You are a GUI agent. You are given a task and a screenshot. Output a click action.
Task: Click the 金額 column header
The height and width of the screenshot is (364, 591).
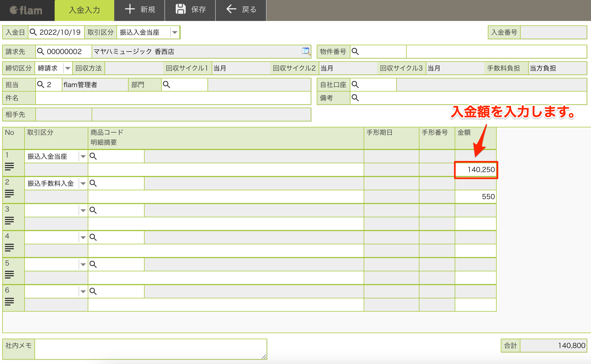pos(476,138)
